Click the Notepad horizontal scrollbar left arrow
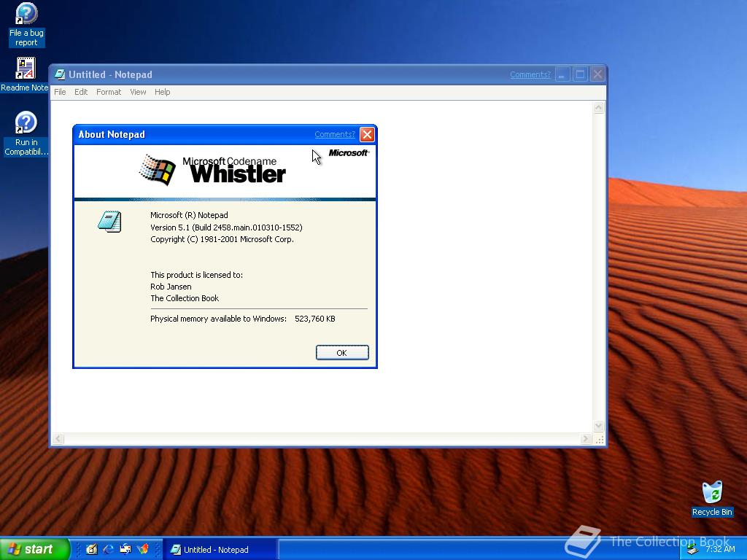 [58, 438]
